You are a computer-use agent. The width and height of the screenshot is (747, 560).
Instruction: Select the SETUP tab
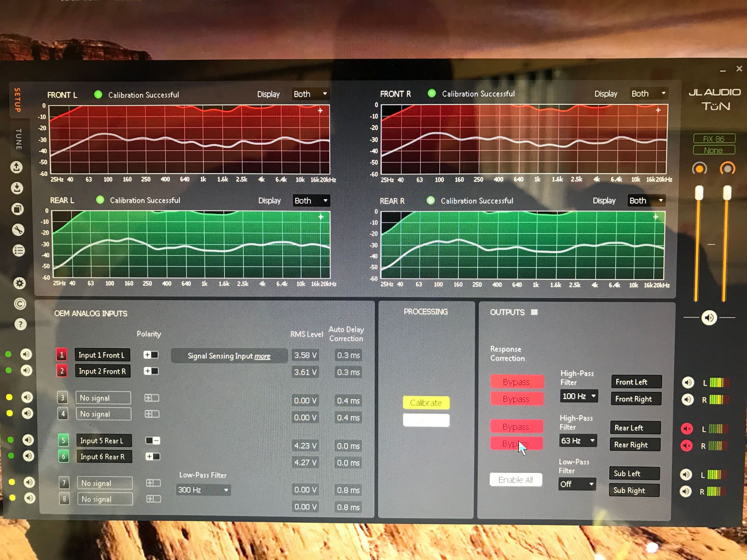click(17, 100)
